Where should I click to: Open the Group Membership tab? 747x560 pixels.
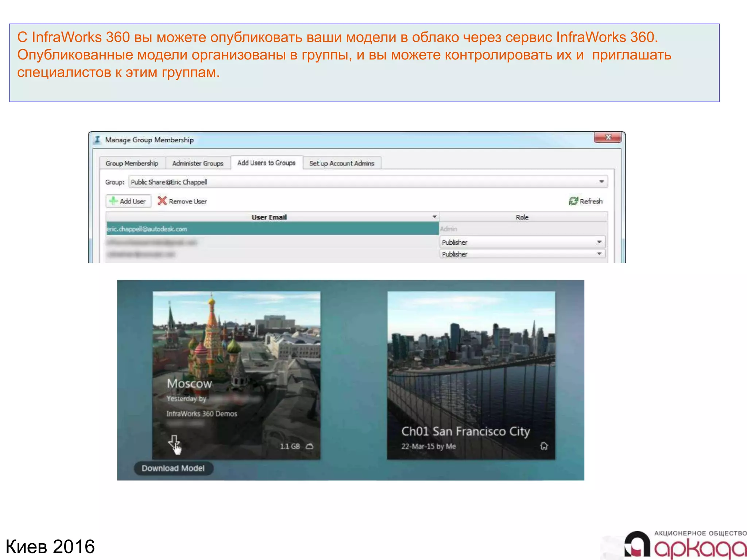tap(132, 163)
